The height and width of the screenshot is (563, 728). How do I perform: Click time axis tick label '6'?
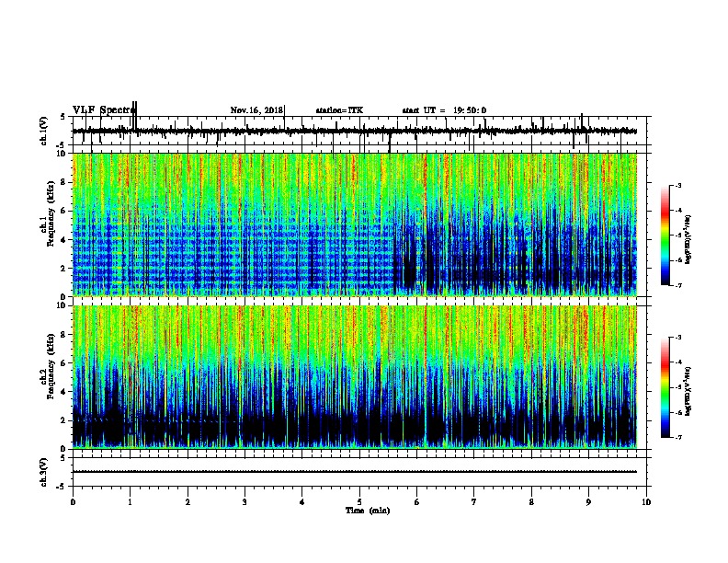pos(417,502)
